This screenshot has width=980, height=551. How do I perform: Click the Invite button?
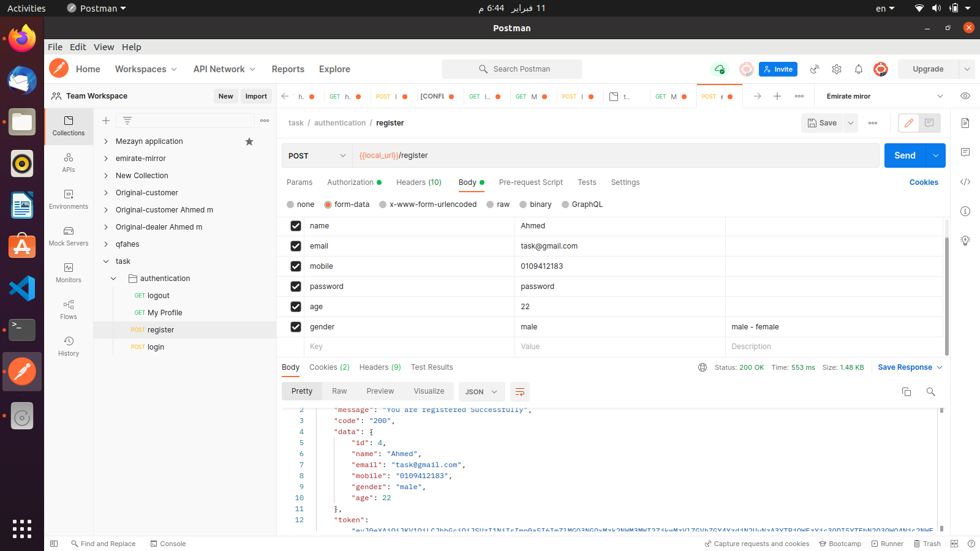point(778,69)
